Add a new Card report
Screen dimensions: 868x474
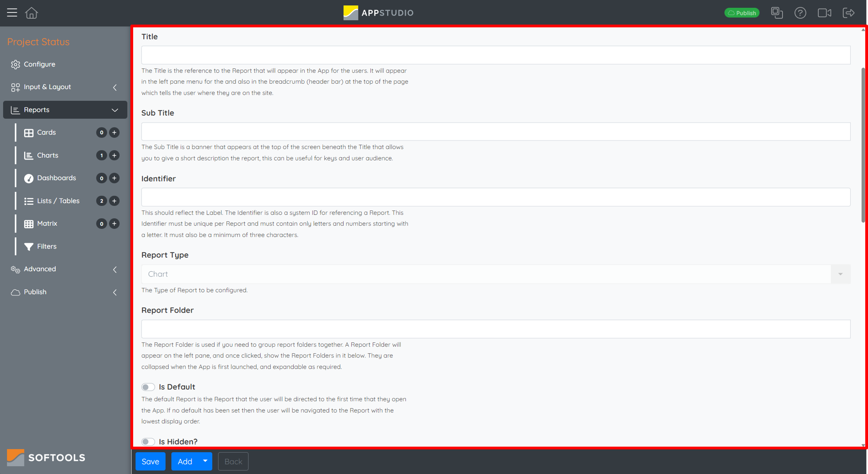point(114,133)
